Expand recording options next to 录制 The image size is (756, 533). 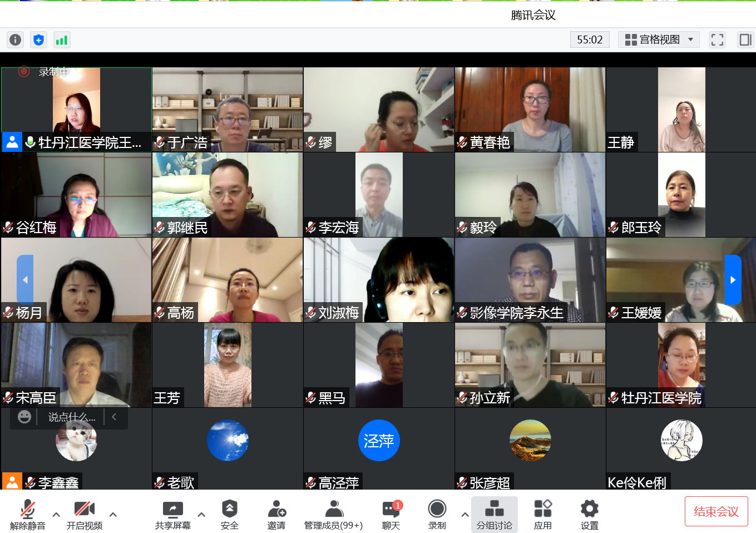pyautogui.click(x=465, y=515)
